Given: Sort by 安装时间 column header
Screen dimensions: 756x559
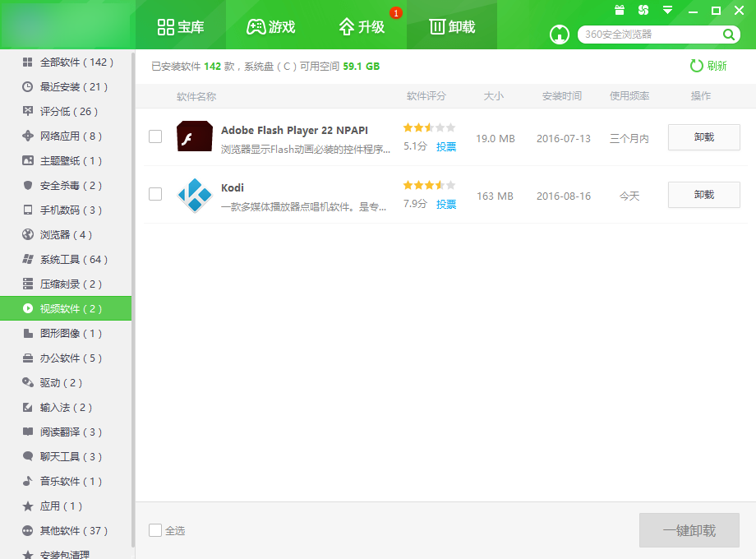Looking at the screenshot, I should (x=562, y=96).
